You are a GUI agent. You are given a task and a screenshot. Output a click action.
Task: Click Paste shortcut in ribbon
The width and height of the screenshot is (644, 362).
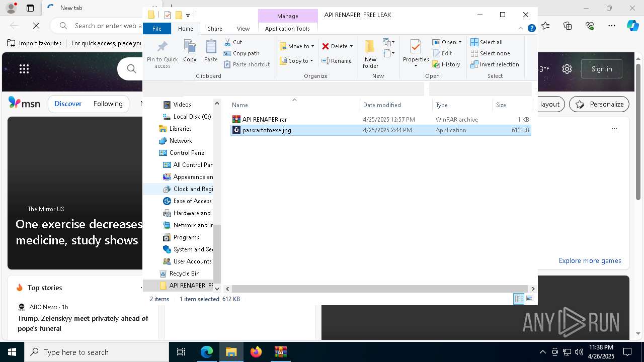pyautogui.click(x=247, y=64)
